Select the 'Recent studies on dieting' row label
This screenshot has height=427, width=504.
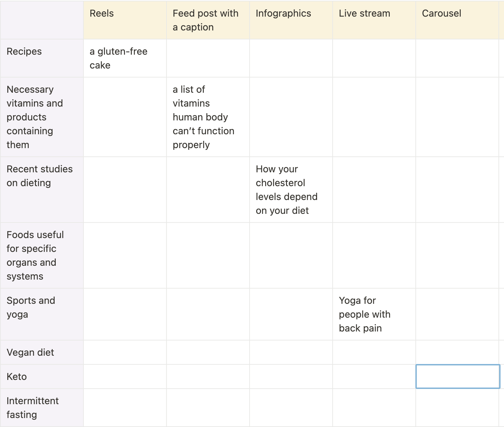[x=42, y=190]
